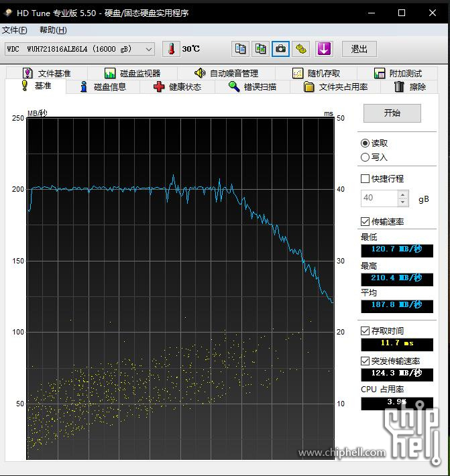Viewport: 450px width, 476px height.
Task: Click the red cross health icon
Action: [x=159, y=87]
